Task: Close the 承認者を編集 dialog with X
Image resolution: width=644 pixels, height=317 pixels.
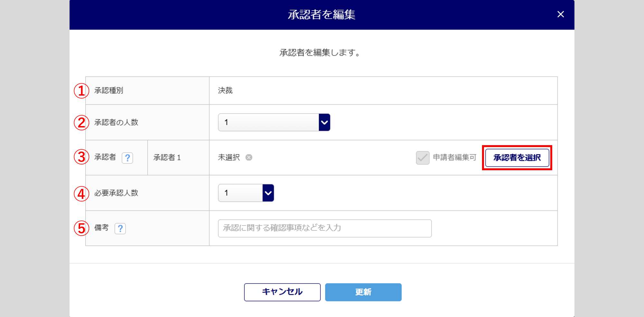Action: click(x=560, y=14)
